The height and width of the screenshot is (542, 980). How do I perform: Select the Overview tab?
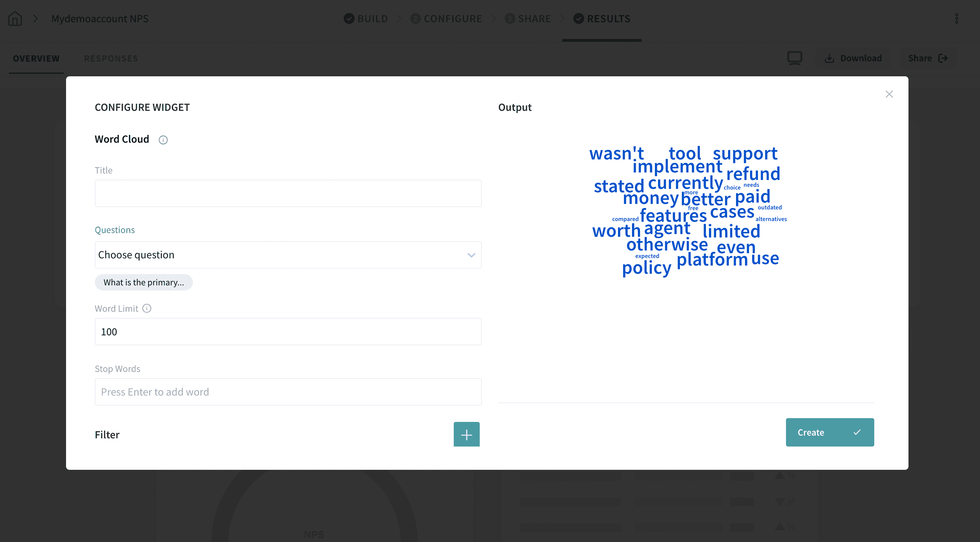[36, 59]
